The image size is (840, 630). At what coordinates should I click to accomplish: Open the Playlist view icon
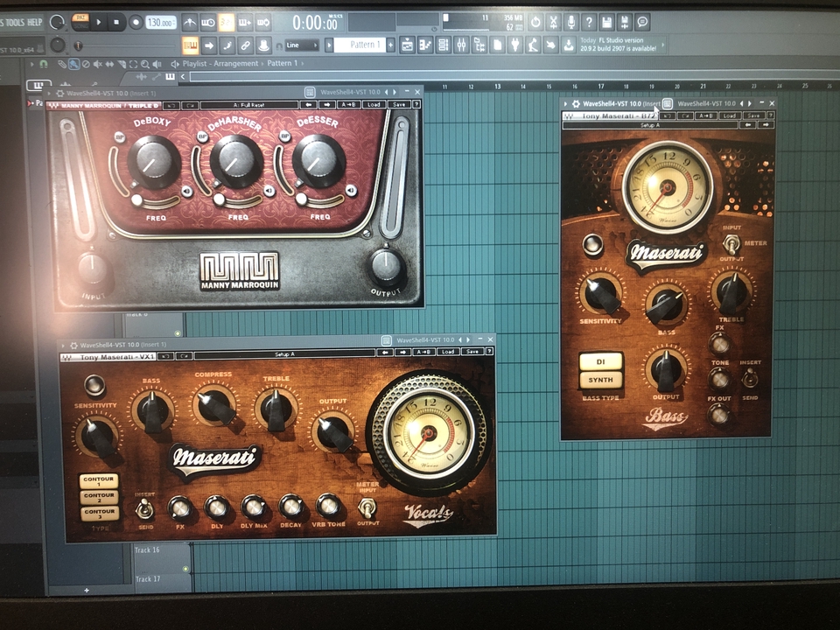407,45
